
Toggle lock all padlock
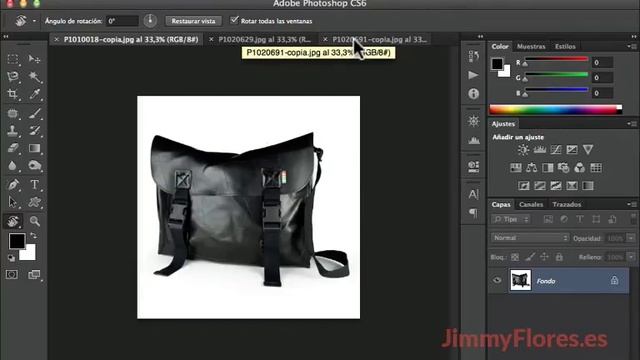559,257
